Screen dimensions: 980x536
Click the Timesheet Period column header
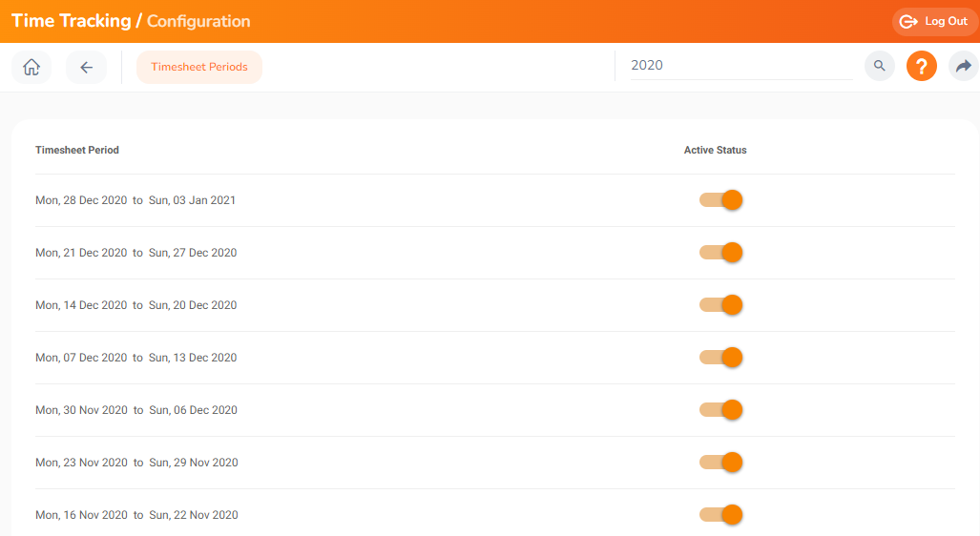[x=77, y=151]
